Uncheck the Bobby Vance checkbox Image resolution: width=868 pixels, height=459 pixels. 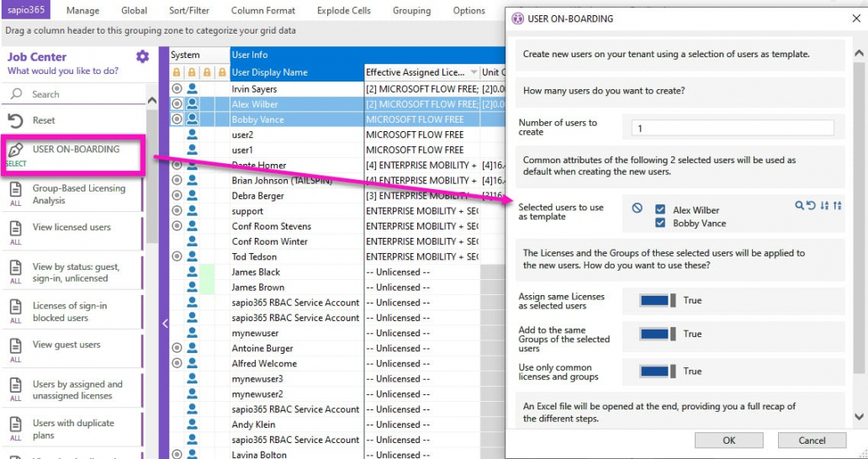coord(660,223)
